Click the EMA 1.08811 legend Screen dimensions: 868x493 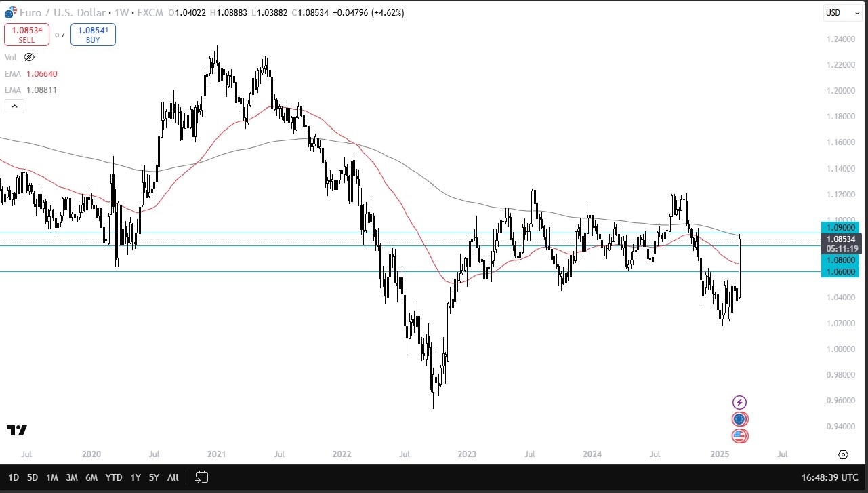[30, 90]
